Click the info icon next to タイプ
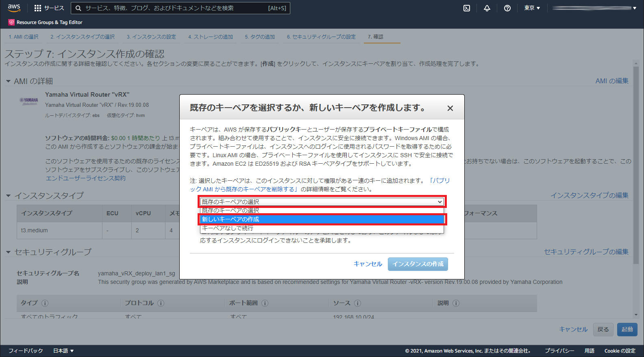 45,303
